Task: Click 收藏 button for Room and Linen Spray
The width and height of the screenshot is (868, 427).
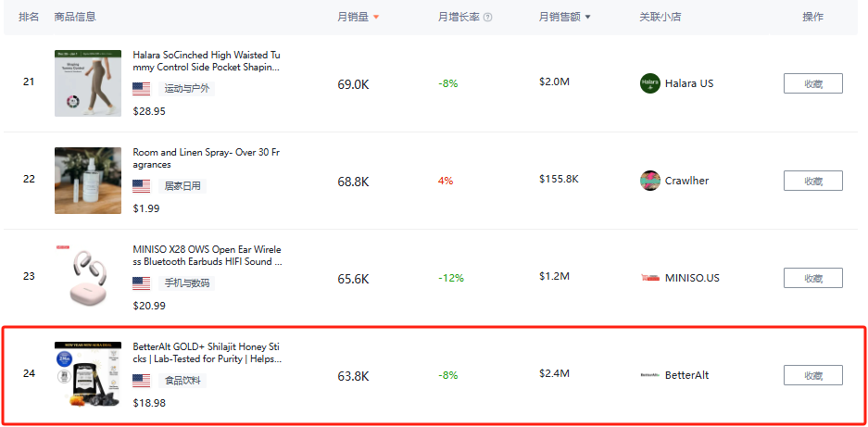Action: pyautogui.click(x=812, y=181)
